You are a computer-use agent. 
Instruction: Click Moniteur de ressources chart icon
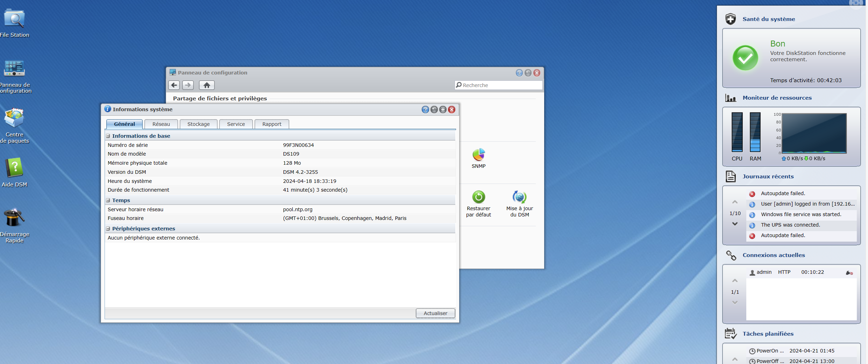(731, 98)
